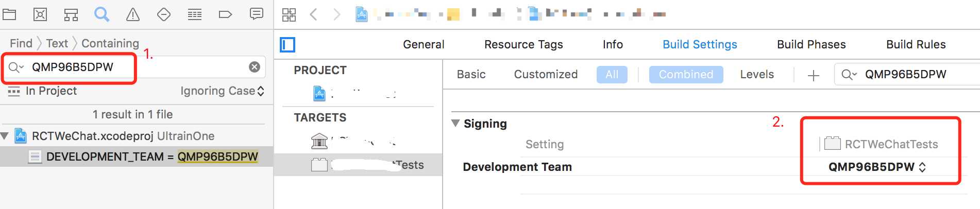Open the Breakpoint navigator icon
The height and width of the screenshot is (209, 980).
[225, 14]
